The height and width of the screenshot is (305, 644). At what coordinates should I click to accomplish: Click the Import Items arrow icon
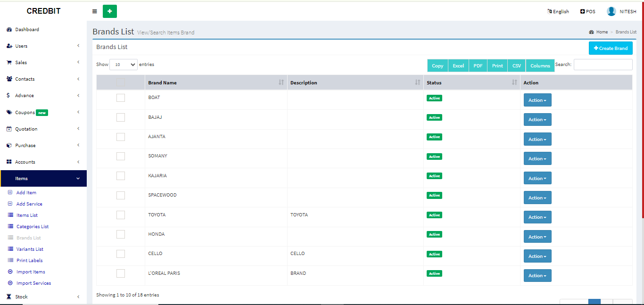click(x=10, y=272)
